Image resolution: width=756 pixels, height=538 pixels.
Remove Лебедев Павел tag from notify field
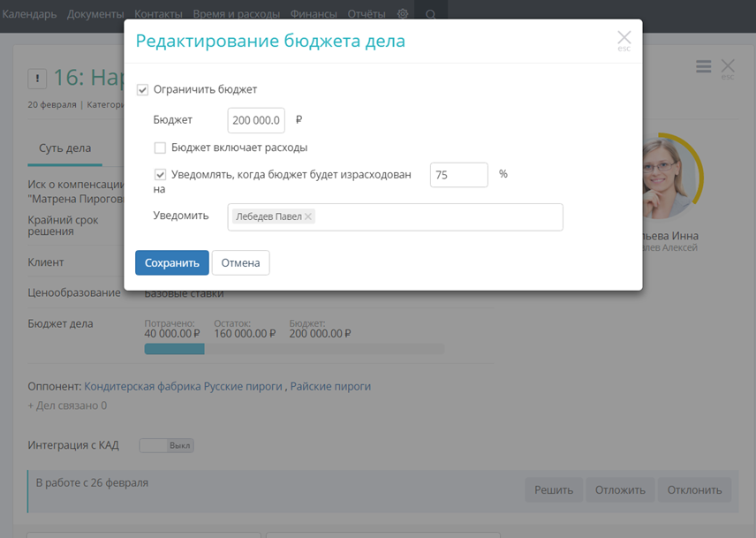coord(308,216)
